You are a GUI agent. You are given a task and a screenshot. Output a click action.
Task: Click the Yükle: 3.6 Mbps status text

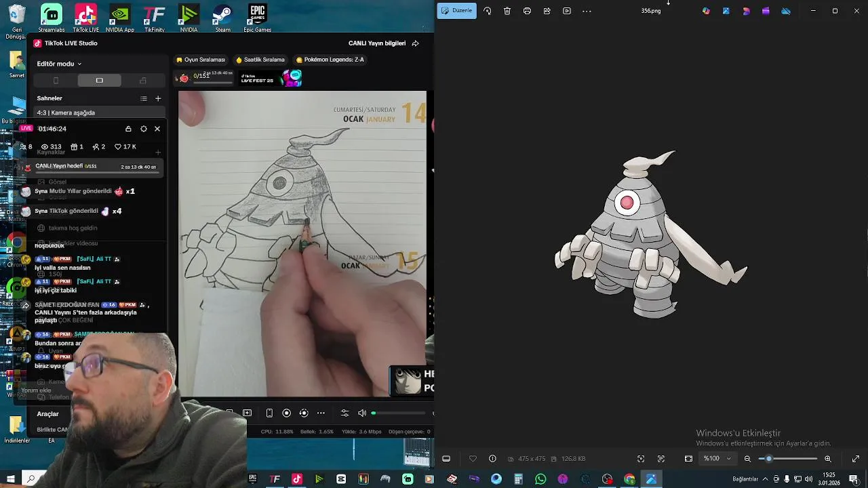point(361,432)
